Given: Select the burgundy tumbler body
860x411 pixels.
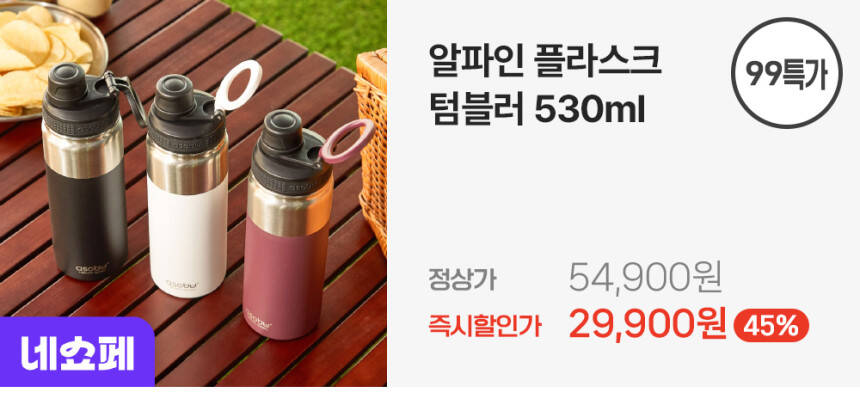Looking at the screenshot, I should click(x=284, y=277).
